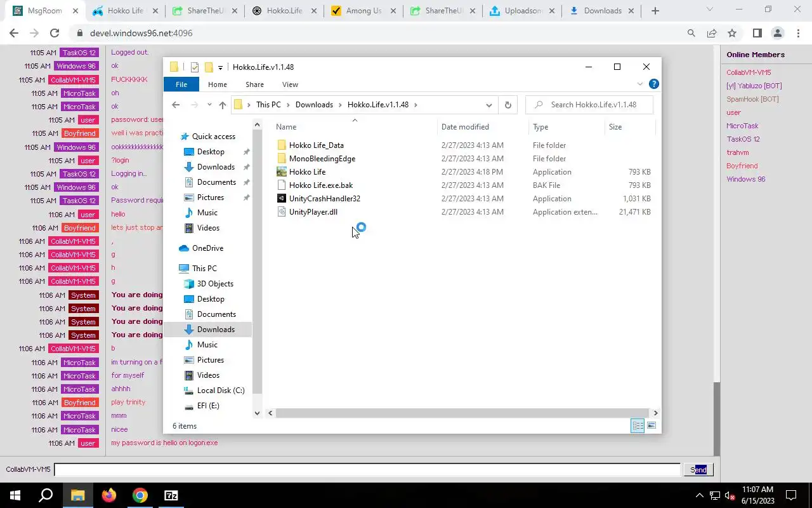Click the browser address bar URL

141,33
